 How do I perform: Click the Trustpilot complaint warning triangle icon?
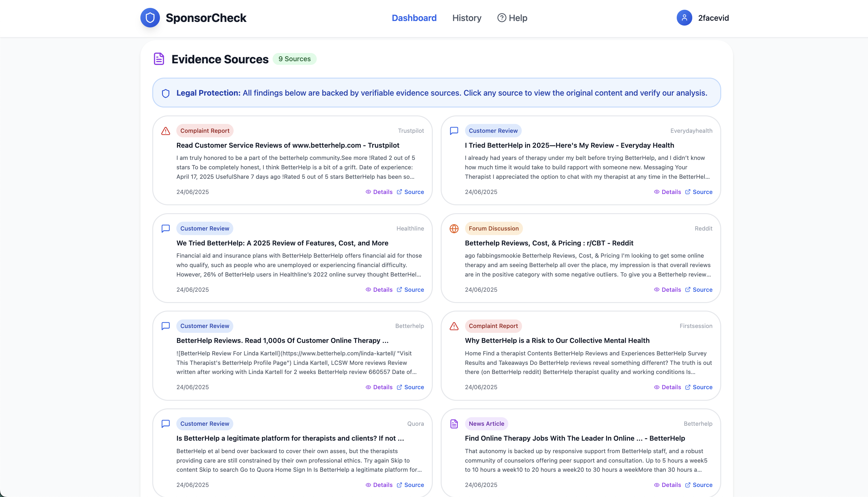(166, 131)
